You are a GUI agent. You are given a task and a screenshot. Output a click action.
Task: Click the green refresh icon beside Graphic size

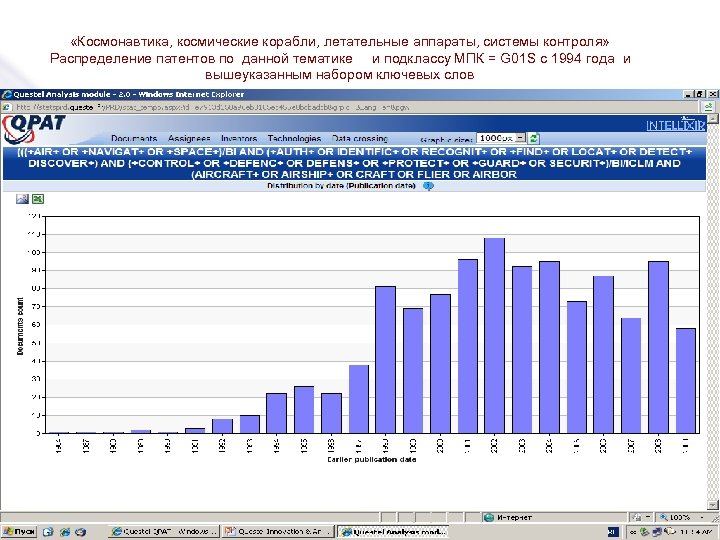coord(533,138)
